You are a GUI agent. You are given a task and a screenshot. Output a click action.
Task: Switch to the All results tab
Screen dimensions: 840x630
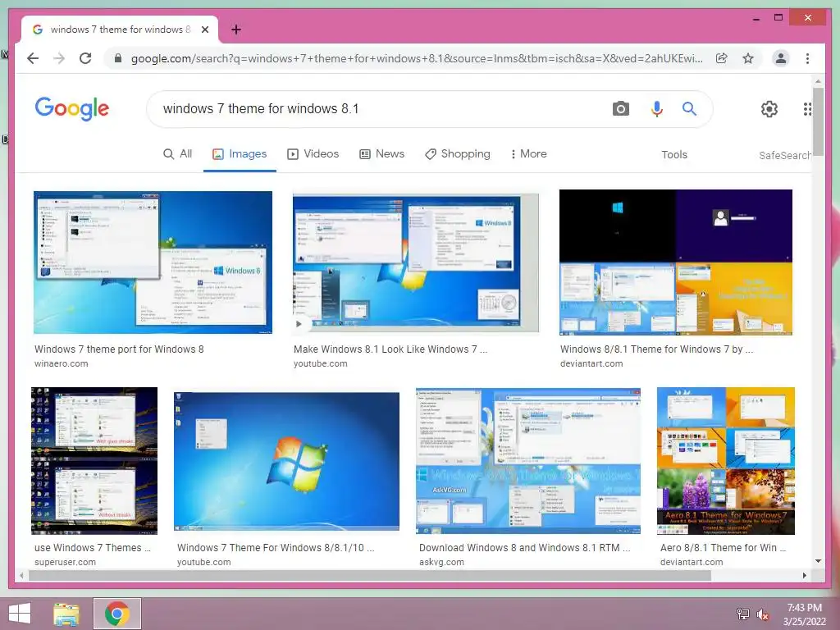click(x=177, y=154)
